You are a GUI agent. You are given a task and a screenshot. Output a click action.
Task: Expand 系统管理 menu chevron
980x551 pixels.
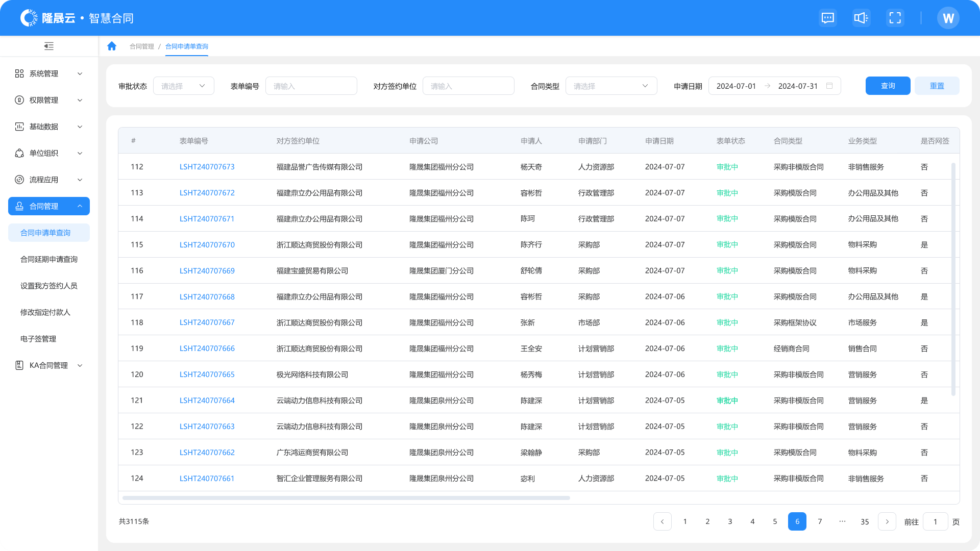click(80, 73)
